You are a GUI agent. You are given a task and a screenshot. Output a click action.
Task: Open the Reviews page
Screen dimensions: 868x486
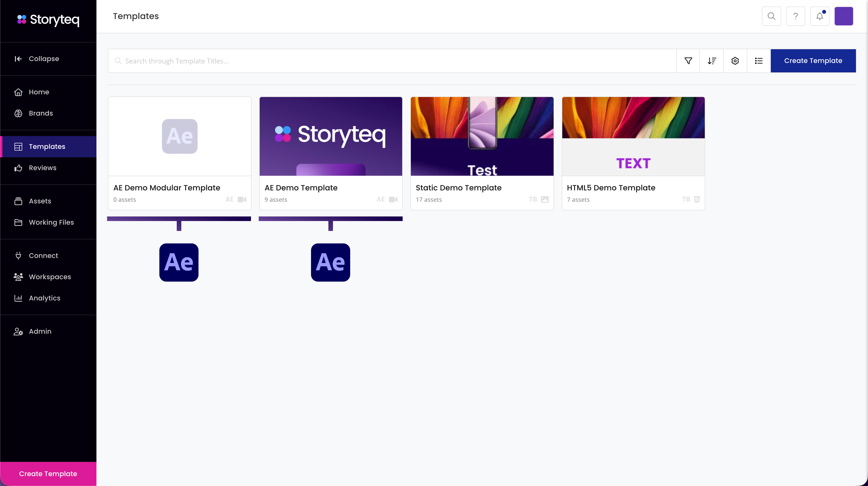pyautogui.click(x=42, y=168)
